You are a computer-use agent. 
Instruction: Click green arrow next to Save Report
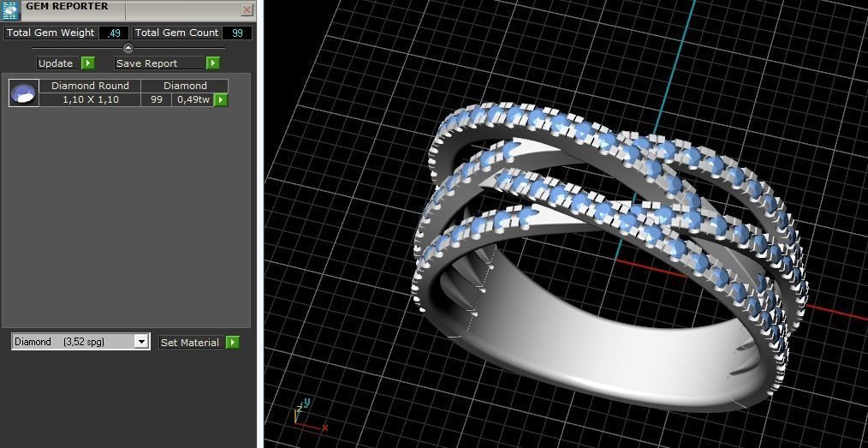[x=213, y=63]
